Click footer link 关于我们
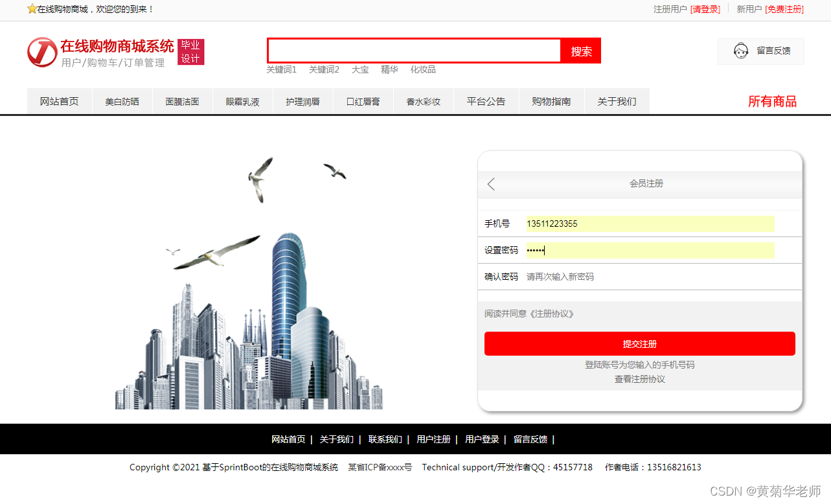 [337, 439]
